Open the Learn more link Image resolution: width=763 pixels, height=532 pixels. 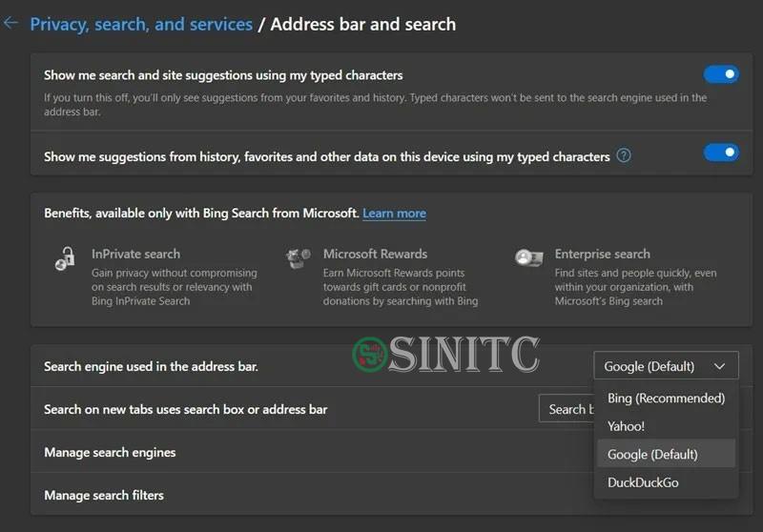[x=394, y=214]
